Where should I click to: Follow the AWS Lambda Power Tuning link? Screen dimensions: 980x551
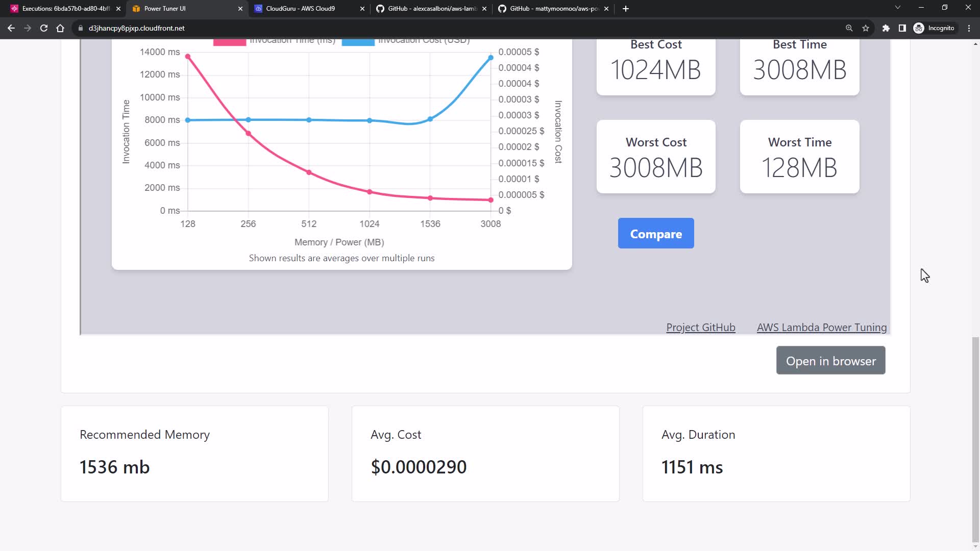(821, 328)
